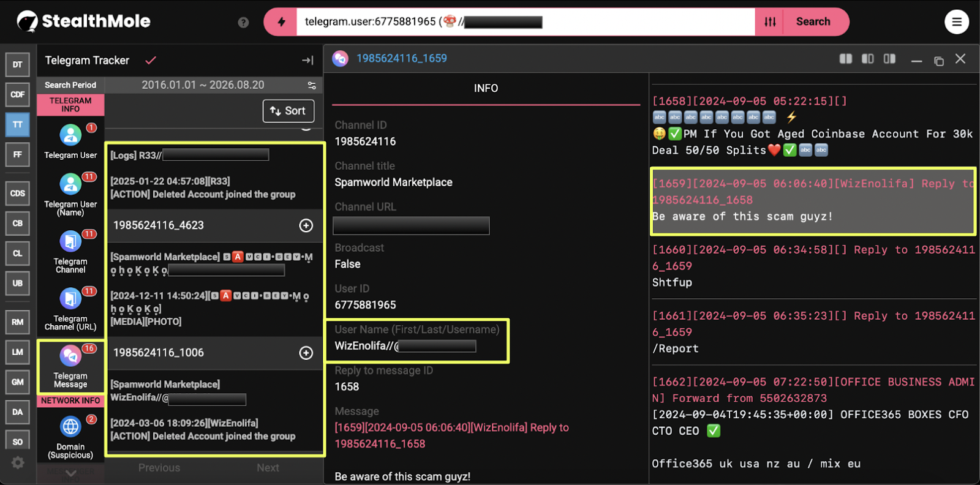Select the Telegram User category
980x485 pixels.
(70, 141)
